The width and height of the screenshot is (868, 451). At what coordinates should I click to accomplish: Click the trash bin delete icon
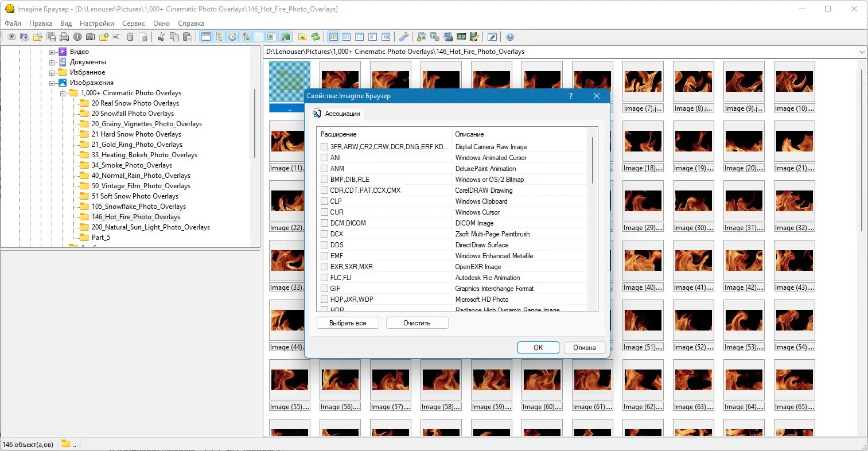130,37
